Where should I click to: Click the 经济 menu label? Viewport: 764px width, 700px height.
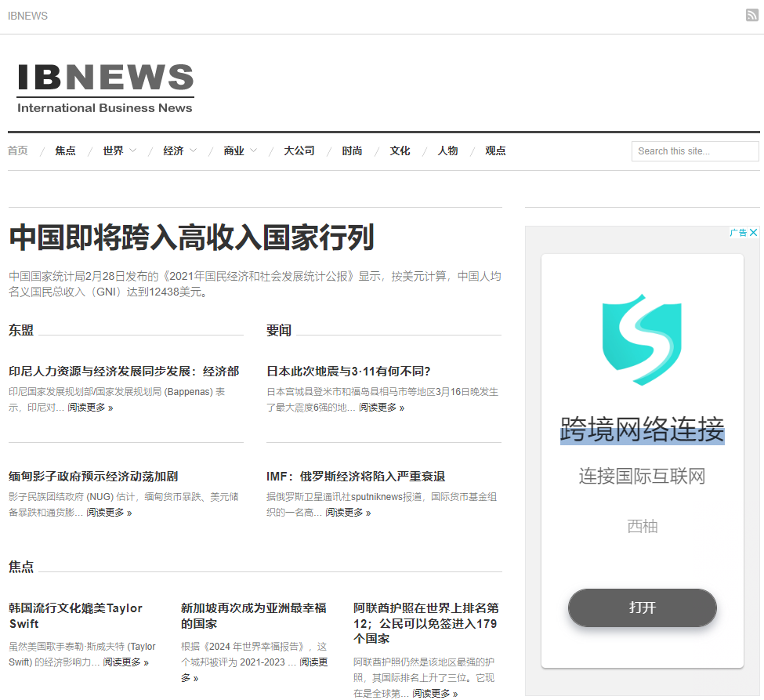[173, 151]
